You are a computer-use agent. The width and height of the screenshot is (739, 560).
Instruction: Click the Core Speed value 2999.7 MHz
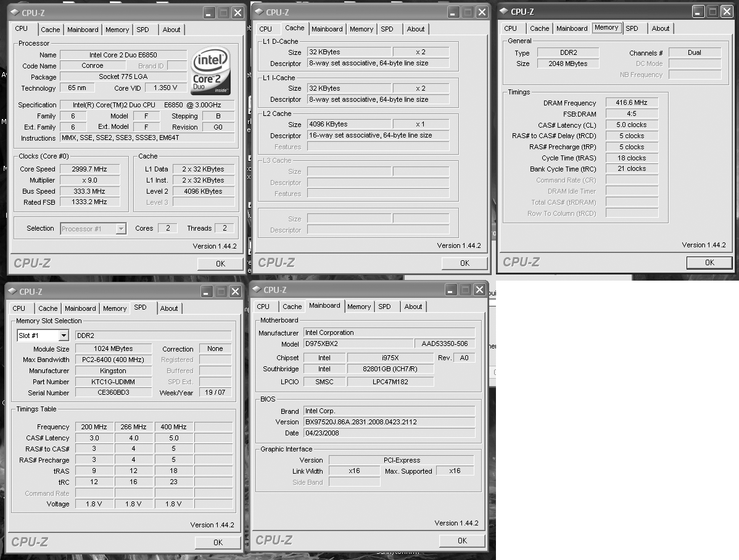(89, 169)
